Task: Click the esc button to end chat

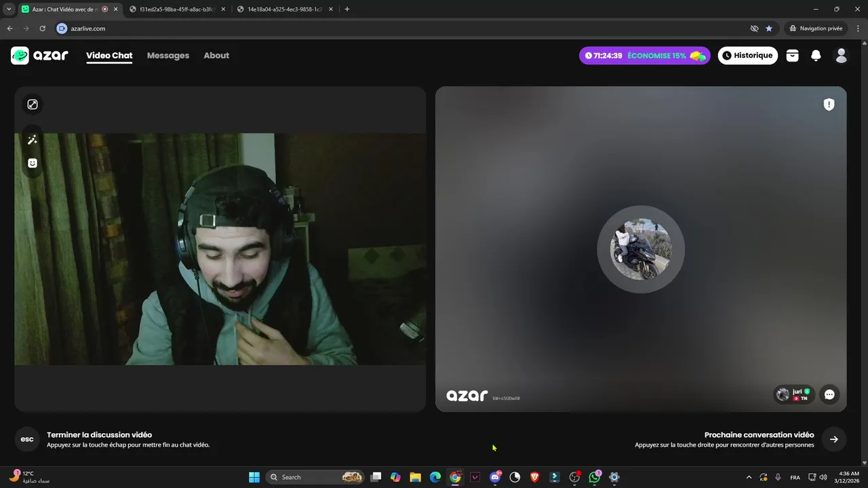Action: [x=27, y=439]
